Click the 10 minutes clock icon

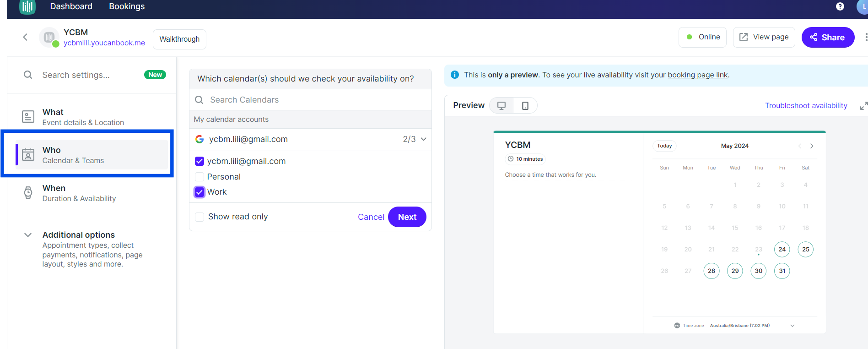click(511, 159)
